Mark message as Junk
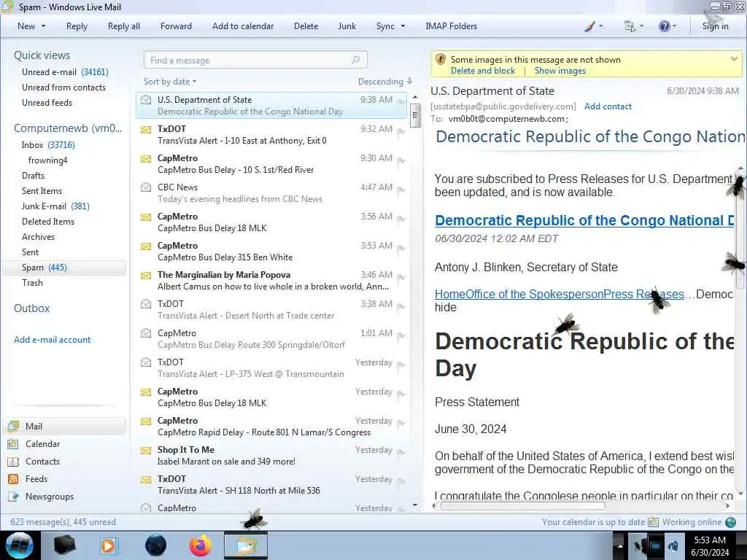The width and height of the screenshot is (747, 560). tap(347, 26)
